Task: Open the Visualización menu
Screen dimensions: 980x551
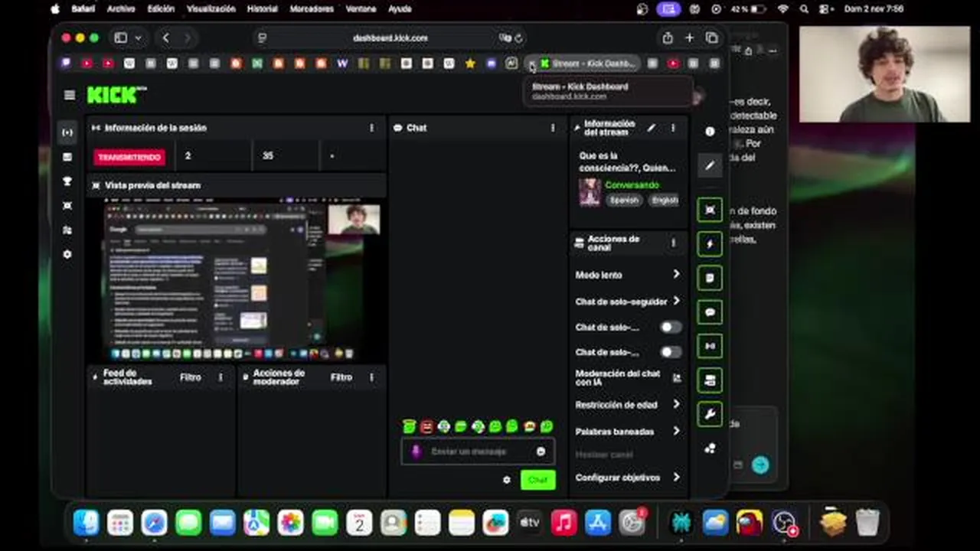Action: pyautogui.click(x=211, y=9)
